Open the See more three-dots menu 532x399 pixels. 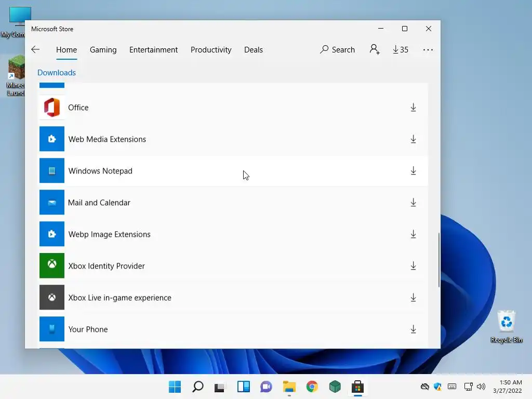[428, 50]
